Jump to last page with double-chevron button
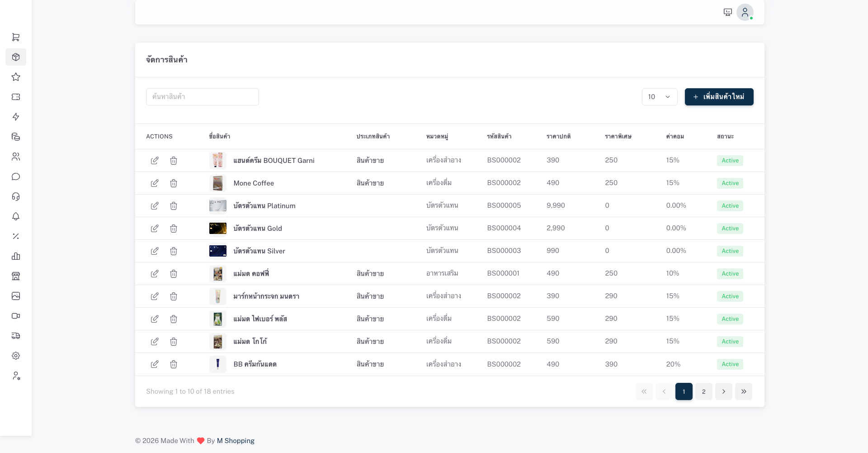The width and height of the screenshot is (868, 453). point(743,391)
